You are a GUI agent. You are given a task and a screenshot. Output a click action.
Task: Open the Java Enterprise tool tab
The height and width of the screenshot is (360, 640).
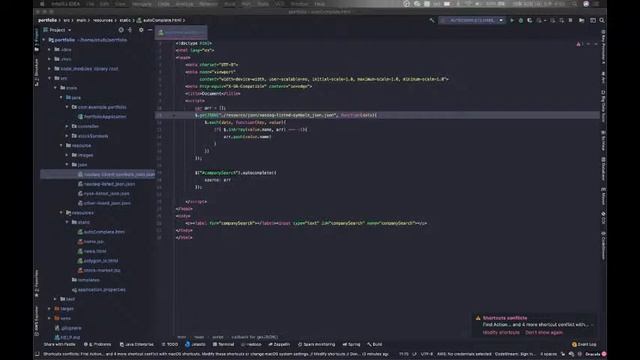(137, 344)
